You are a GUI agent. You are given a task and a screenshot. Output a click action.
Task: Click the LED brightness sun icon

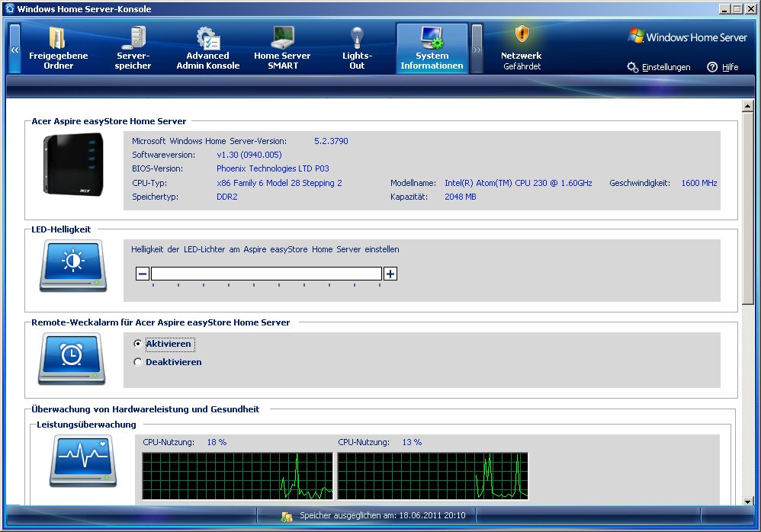(73, 265)
